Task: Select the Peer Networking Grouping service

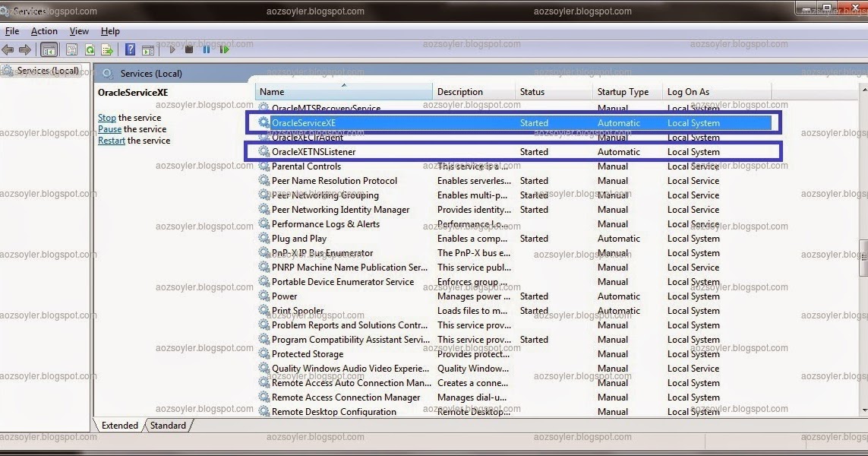Action: tap(325, 195)
